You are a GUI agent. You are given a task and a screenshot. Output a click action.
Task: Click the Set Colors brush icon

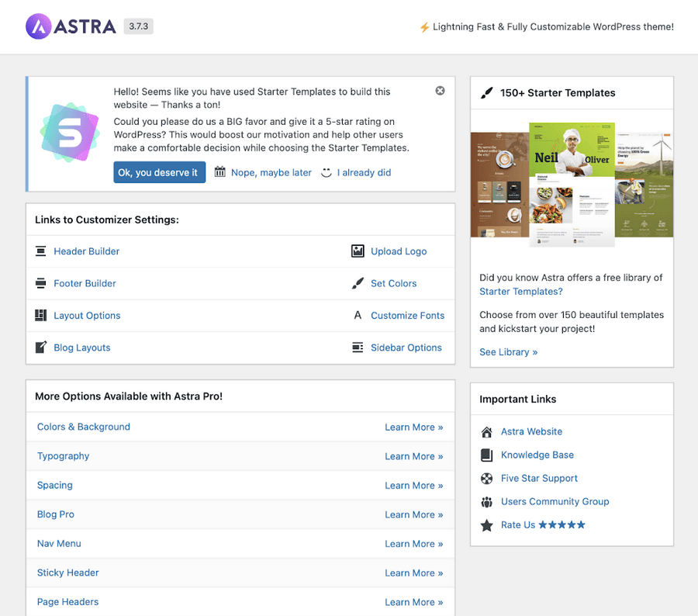tap(358, 283)
